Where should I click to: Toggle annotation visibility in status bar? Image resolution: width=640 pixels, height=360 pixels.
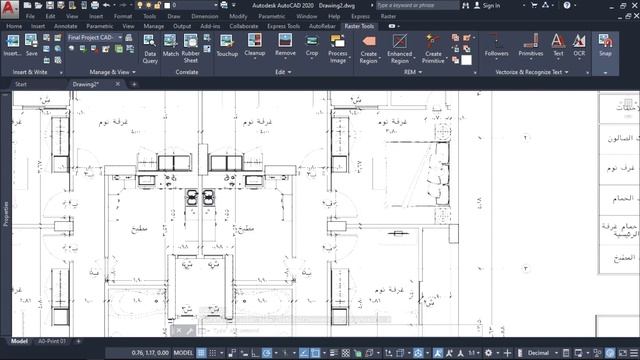point(438,353)
